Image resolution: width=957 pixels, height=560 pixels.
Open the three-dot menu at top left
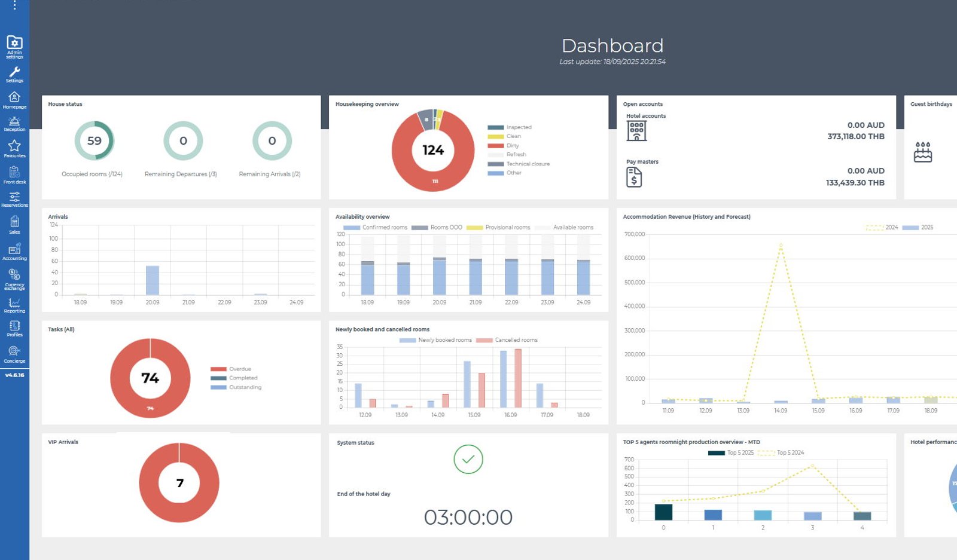(14, 5)
